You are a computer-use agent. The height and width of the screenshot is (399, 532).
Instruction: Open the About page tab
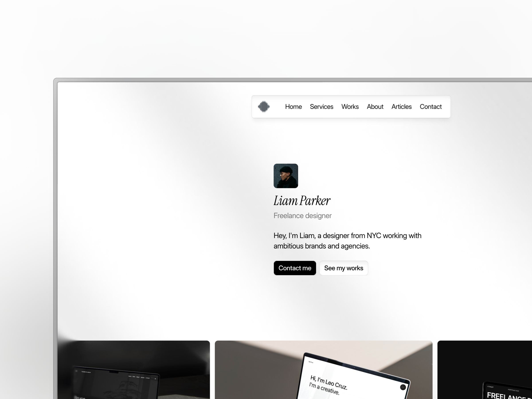tap(375, 106)
